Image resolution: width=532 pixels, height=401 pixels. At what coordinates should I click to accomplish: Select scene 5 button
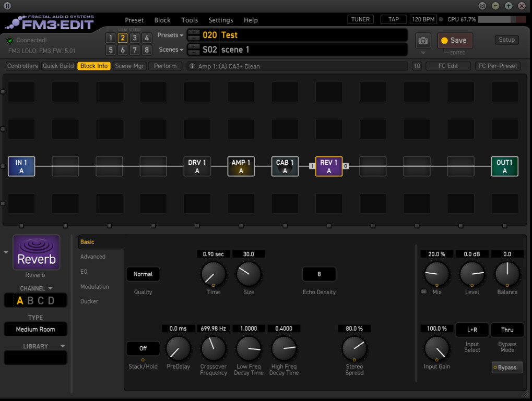coord(111,50)
